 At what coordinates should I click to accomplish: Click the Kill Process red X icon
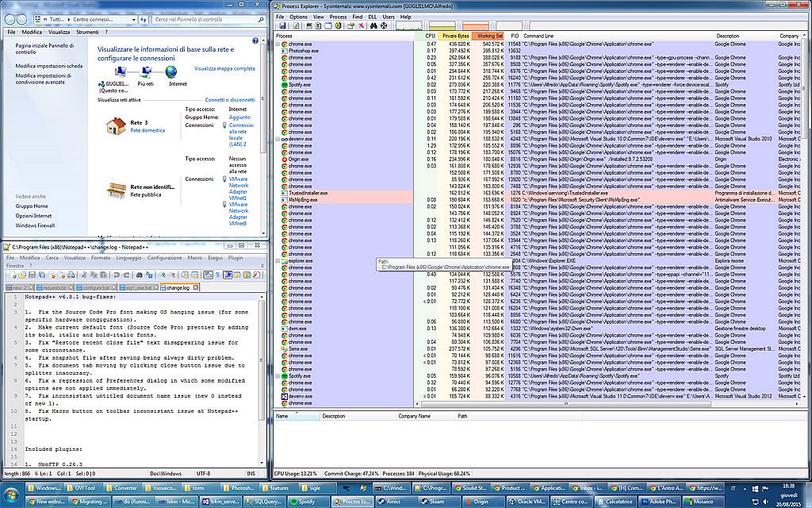360,26
